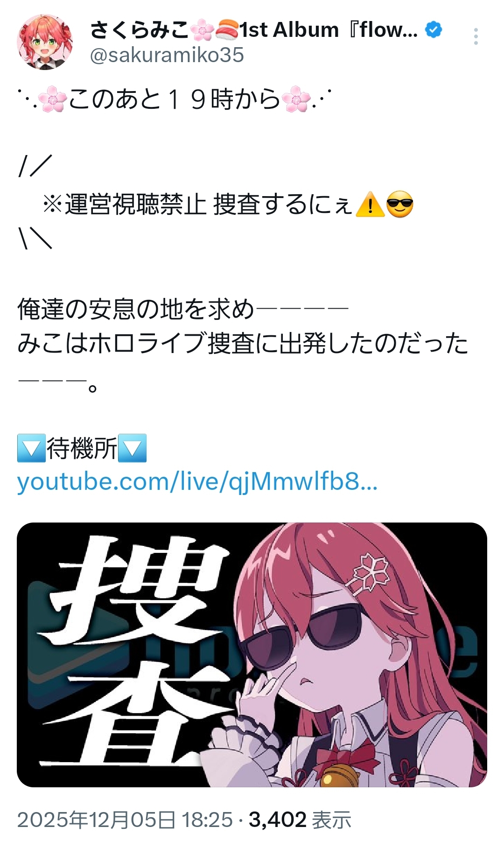Tap the cherry blossom emoji after 時から
Viewport: 504px width, 841px height.
pyautogui.click(x=296, y=100)
